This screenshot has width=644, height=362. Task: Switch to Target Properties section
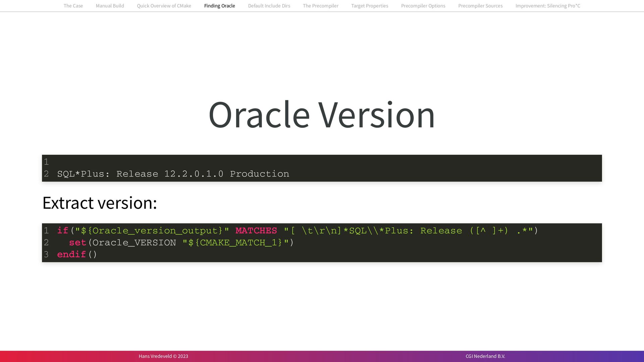370,6
